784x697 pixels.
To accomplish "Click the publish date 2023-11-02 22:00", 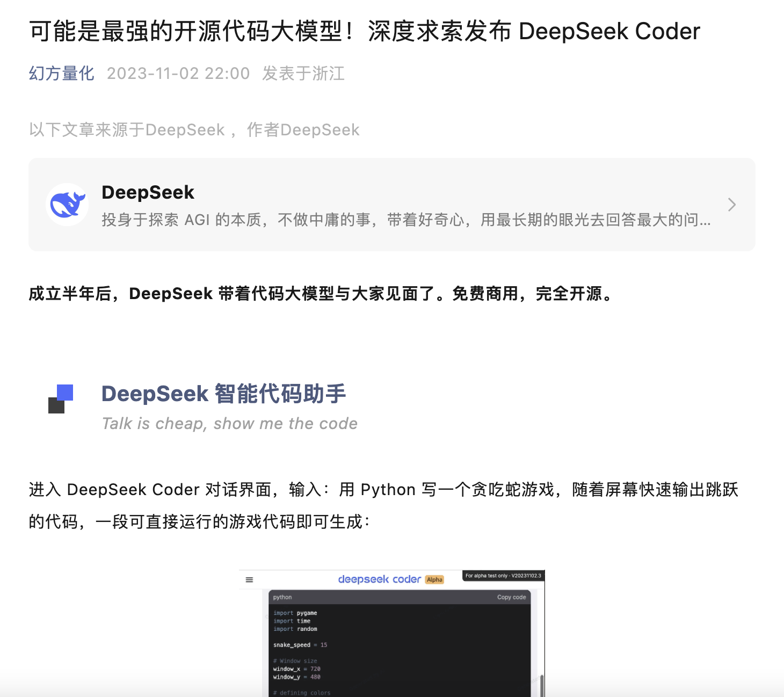I will click(178, 73).
